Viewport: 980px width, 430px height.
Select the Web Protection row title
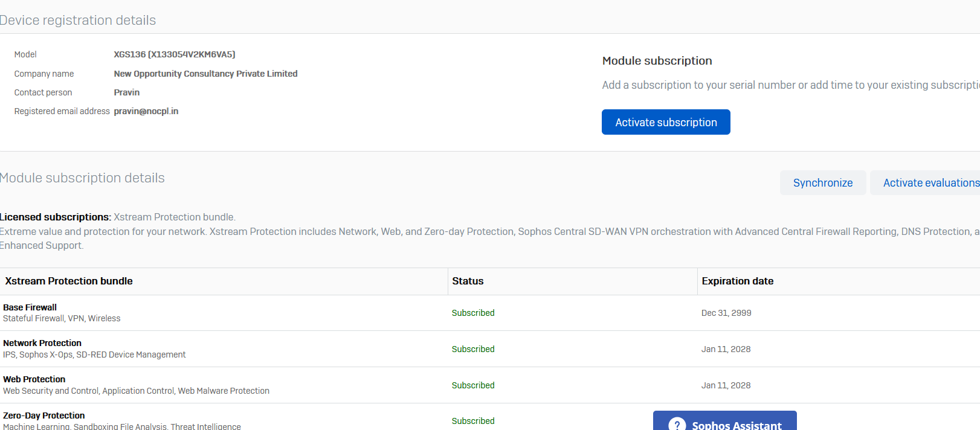point(34,379)
